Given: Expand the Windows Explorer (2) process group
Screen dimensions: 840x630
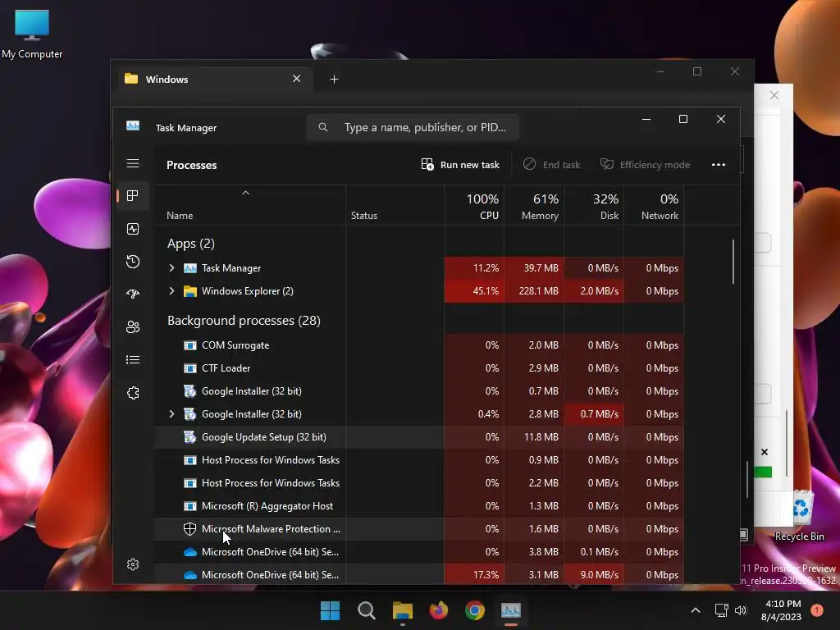Looking at the screenshot, I should [171, 291].
